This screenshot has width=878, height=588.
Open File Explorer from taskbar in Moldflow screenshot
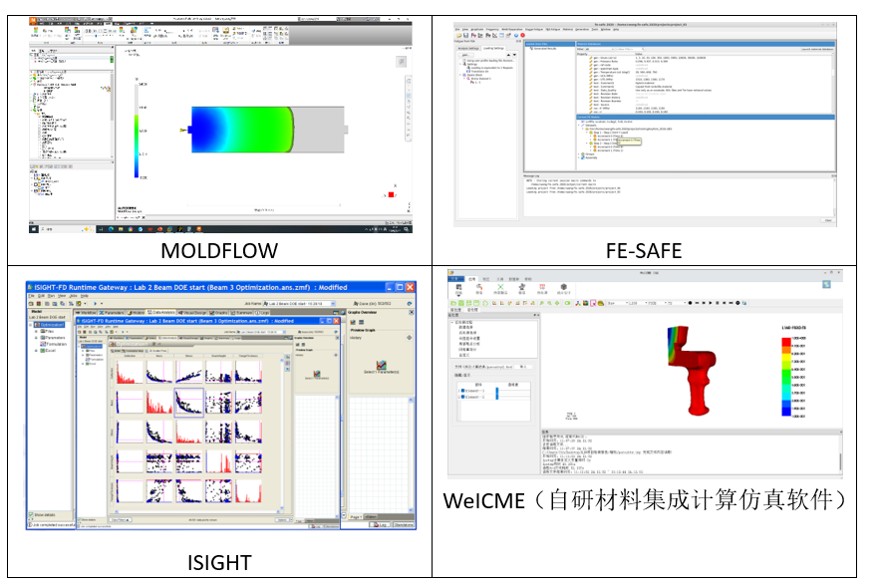point(121,229)
